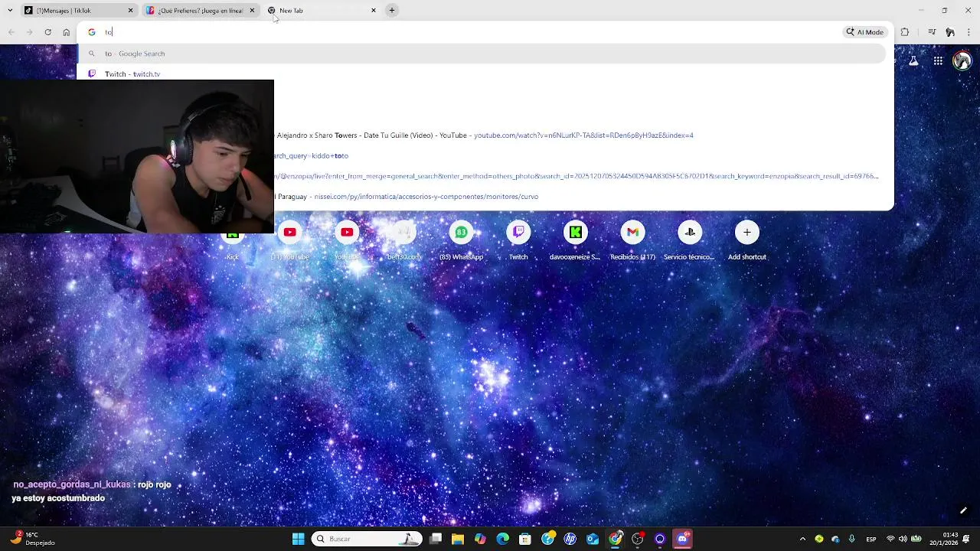Open Outlook from the taskbar
Viewport: 980px width, 551px height.
pos(593,539)
